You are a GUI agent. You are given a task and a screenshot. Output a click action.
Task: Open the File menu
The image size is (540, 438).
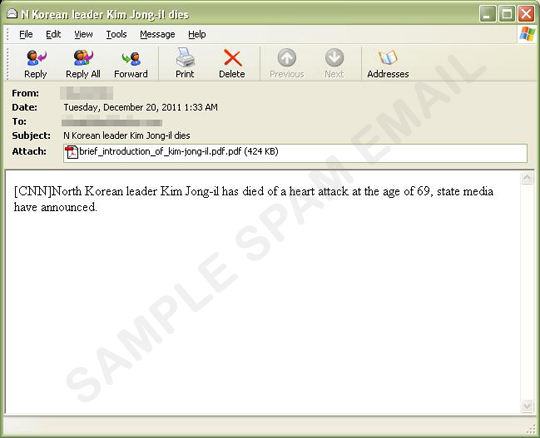pyautogui.click(x=26, y=34)
